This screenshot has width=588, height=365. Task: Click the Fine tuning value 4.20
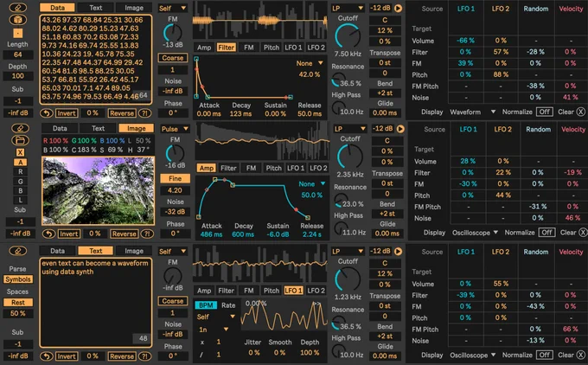tap(175, 190)
